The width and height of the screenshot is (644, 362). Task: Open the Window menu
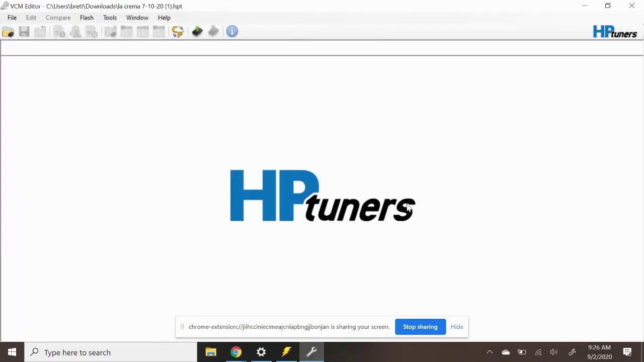(x=137, y=18)
